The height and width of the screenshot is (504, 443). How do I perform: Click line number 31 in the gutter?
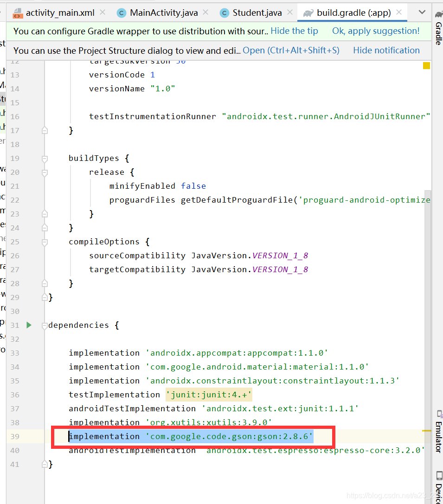click(15, 325)
